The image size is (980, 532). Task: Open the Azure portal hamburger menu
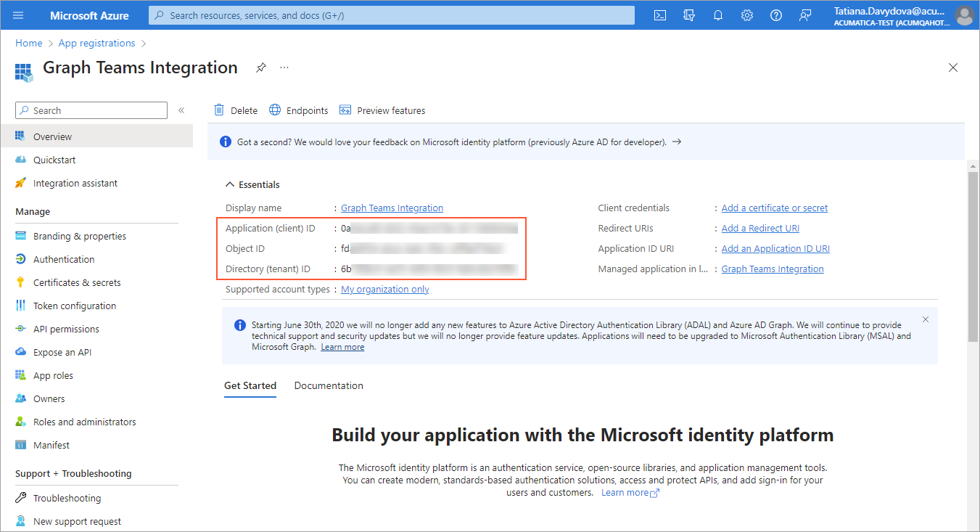click(x=18, y=15)
